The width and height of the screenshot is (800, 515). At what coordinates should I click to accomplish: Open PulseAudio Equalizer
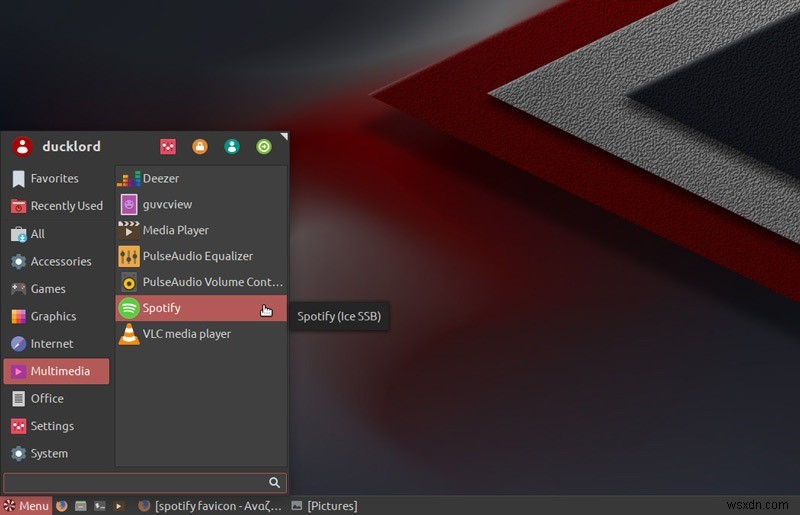(201, 256)
